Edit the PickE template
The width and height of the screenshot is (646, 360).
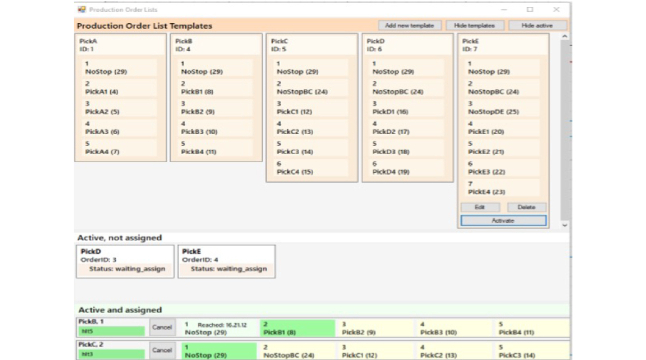click(480, 207)
